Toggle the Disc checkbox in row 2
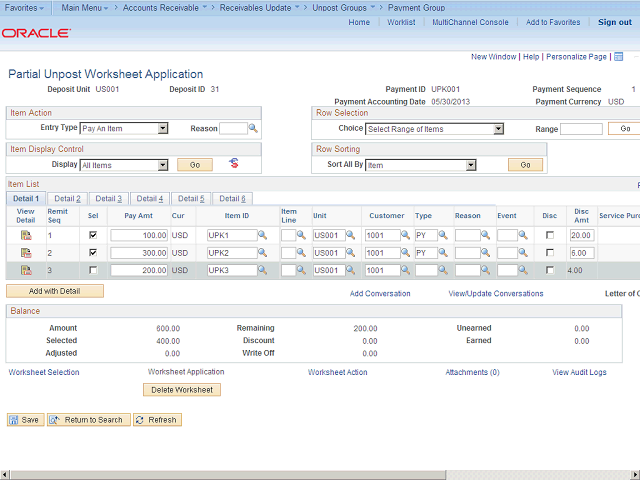The width and height of the screenshot is (640, 480). [549, 253]
